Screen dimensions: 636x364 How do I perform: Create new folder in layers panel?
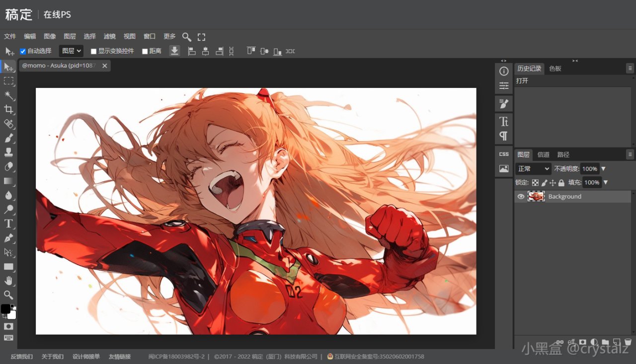(605, 342)
